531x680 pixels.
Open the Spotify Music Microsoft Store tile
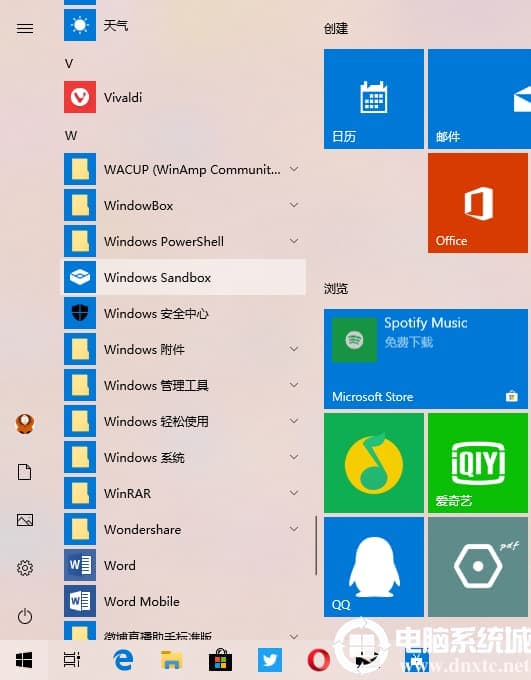[x=426, y=359]
